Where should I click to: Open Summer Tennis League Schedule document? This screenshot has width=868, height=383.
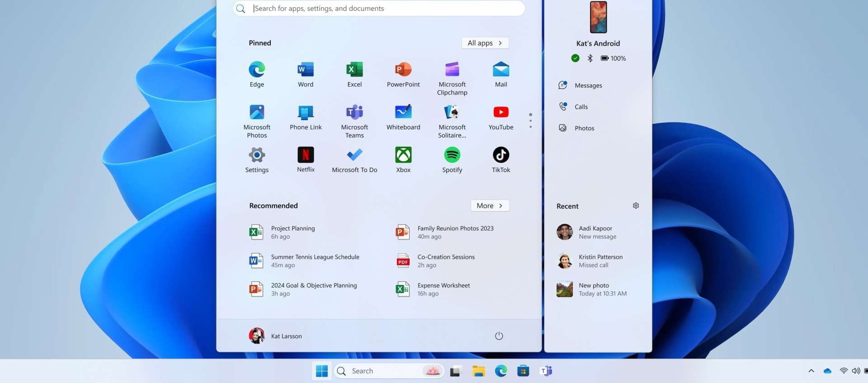304,261
